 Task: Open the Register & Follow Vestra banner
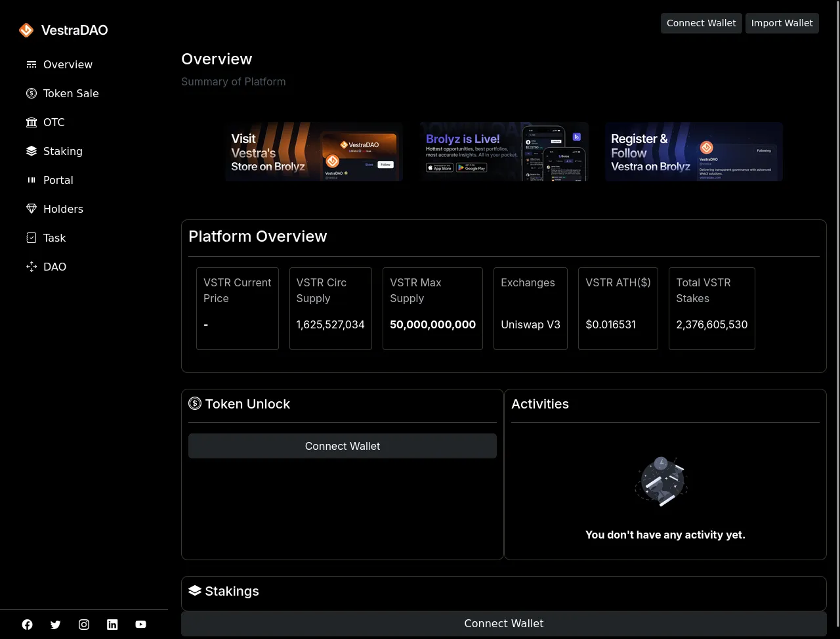[694, 152]
